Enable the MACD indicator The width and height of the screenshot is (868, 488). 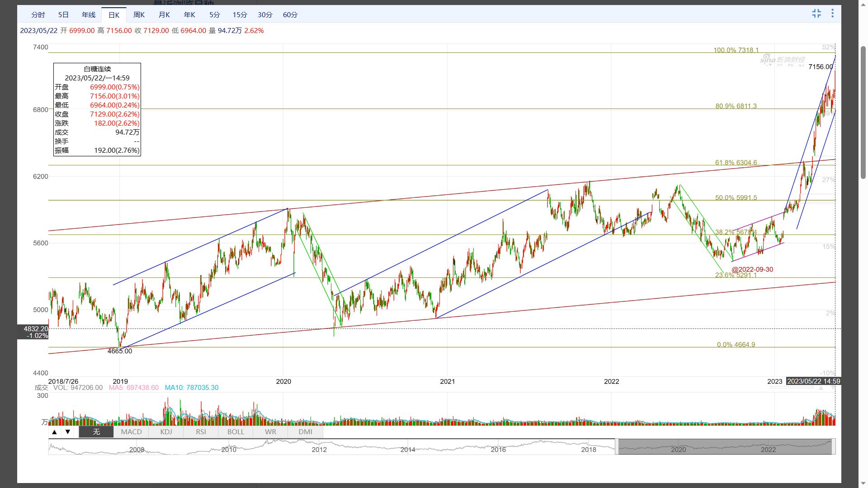pyautogui.click(x=131, y=432)
